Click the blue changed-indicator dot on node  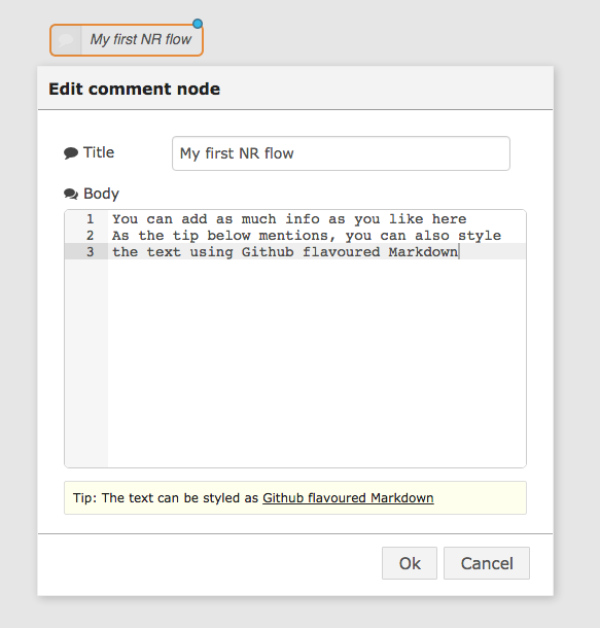coord(197,24)
